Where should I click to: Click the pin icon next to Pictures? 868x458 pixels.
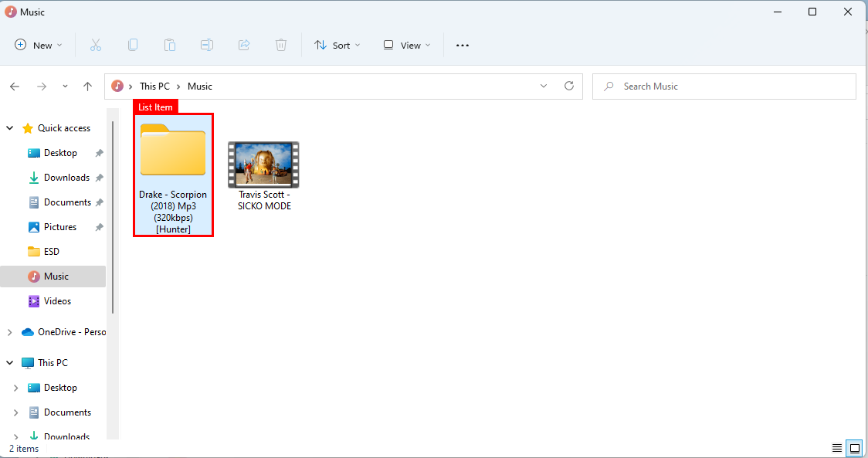(99, 227)
